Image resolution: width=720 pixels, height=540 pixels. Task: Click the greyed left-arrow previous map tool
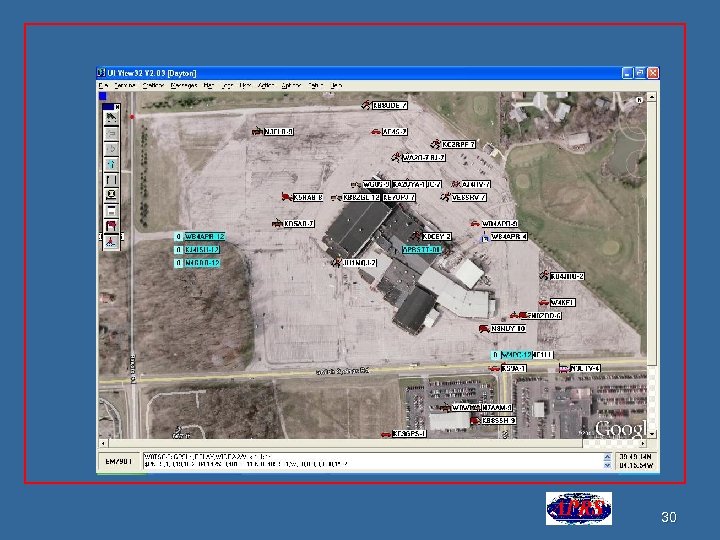point(111,134)
